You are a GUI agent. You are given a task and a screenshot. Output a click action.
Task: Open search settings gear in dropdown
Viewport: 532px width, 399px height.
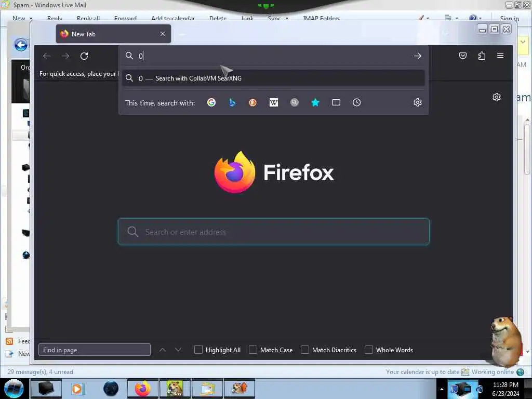coord(418,102)
